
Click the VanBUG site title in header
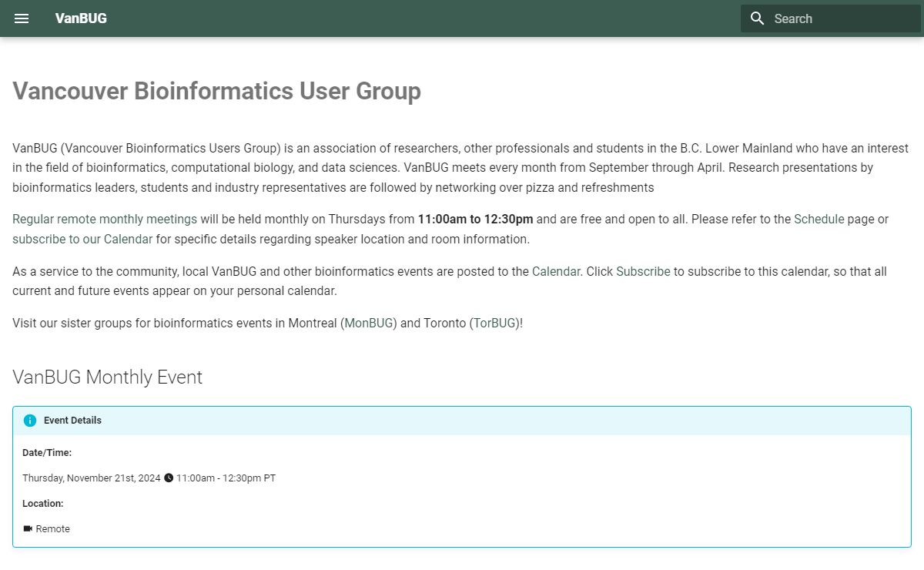pos(81,18)
